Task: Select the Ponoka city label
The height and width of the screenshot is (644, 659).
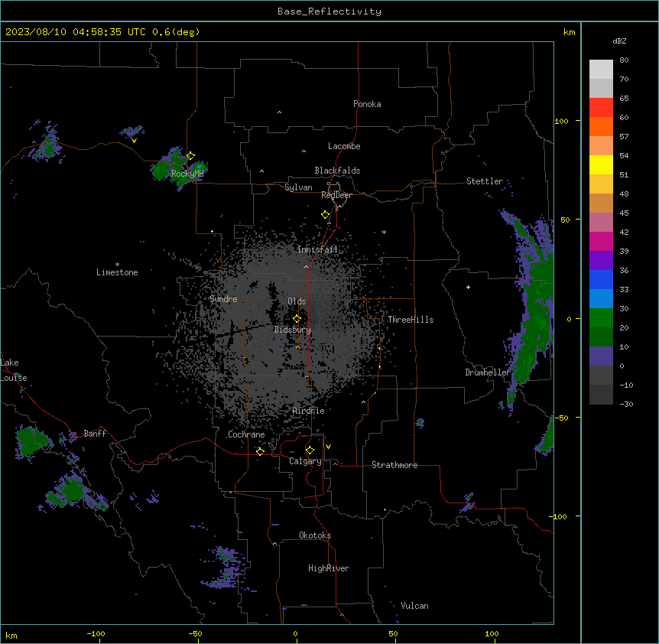Action: 367,104
